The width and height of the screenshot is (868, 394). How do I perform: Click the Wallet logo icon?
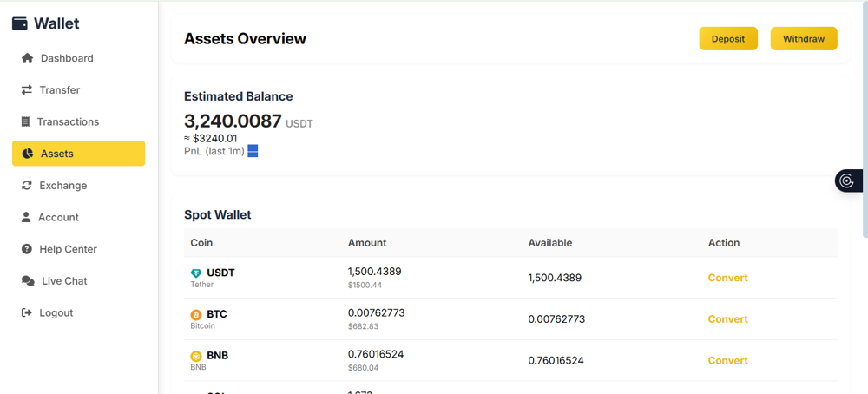pyautogui.click(x=19, y=23)
